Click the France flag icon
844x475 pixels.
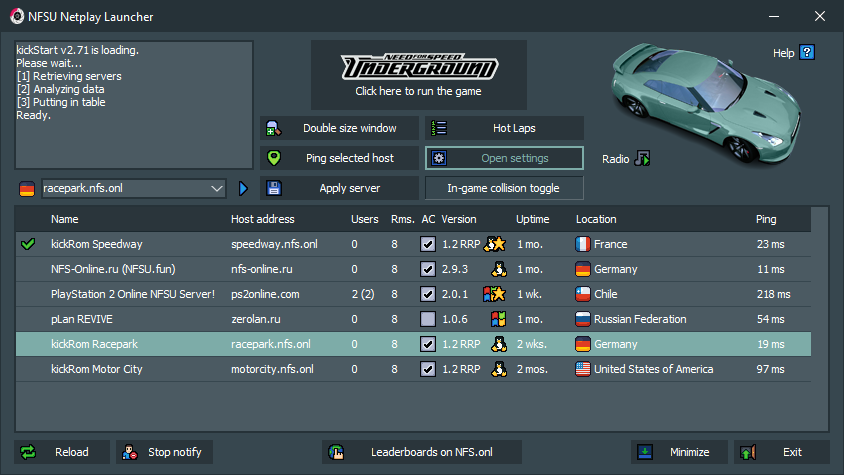tap(583, 244)
